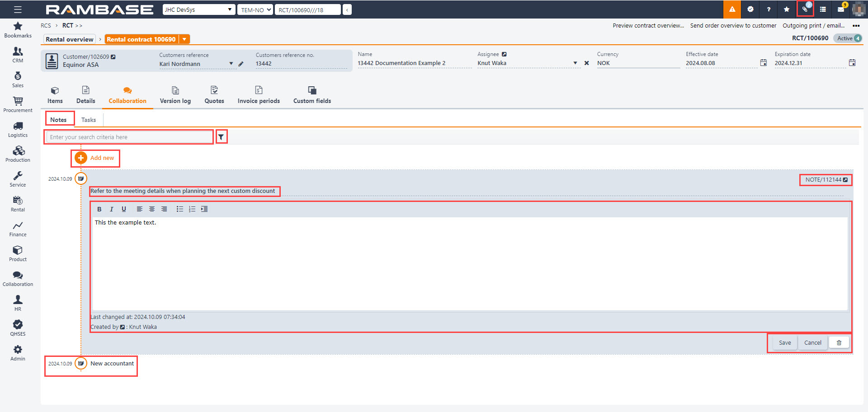Open Customers reference dropdown
The height and width of the screenshot is (412, 868).
pos(231,64)
